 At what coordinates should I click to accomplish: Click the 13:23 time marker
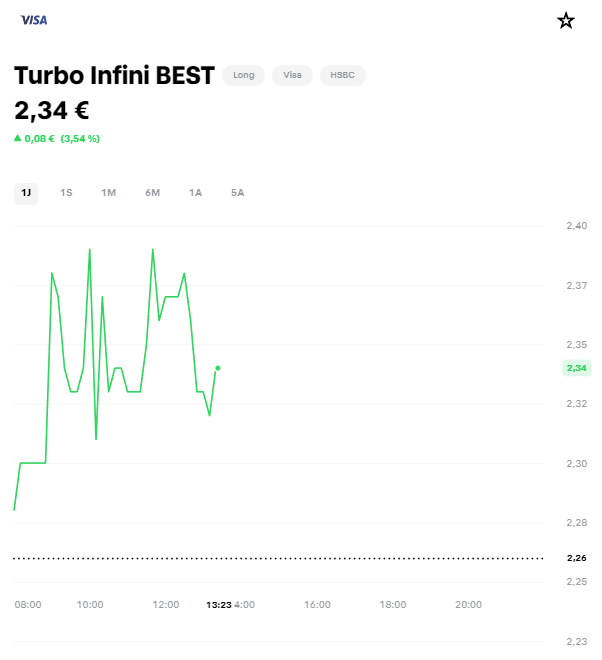(218, 604)
